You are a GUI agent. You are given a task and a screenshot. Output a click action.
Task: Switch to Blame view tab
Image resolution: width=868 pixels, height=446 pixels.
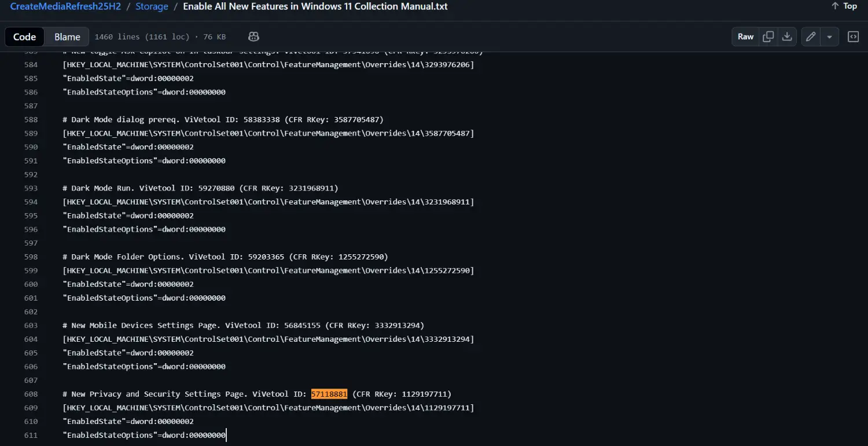click(67, 36)
